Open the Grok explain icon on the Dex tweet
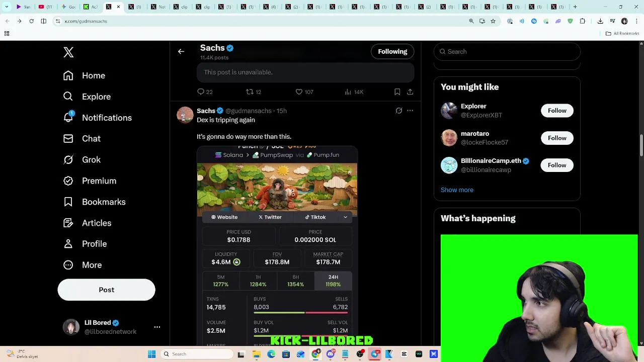The width and height of the screenshot is (644, 362). point(399,111)
